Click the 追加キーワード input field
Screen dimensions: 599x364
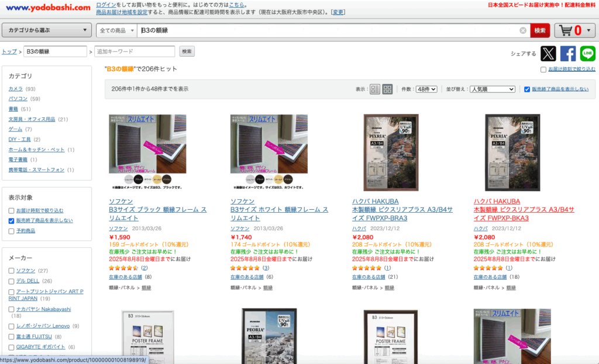click(135, 51)
